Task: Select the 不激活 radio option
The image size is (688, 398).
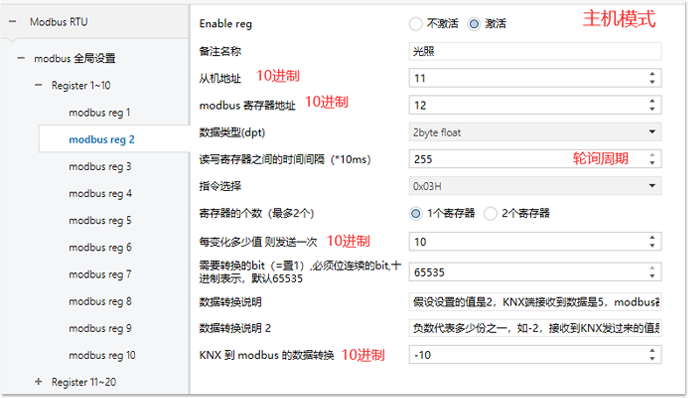Action: coord(416,23)
